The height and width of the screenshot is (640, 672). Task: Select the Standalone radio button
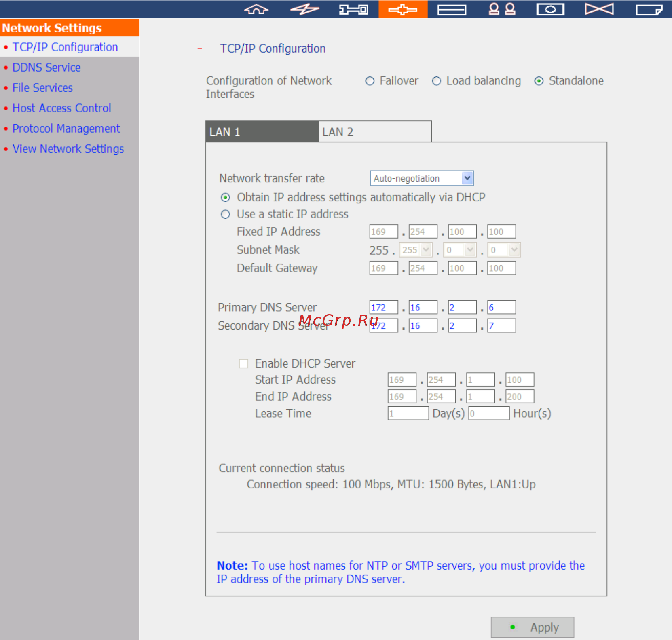(539, 81)
